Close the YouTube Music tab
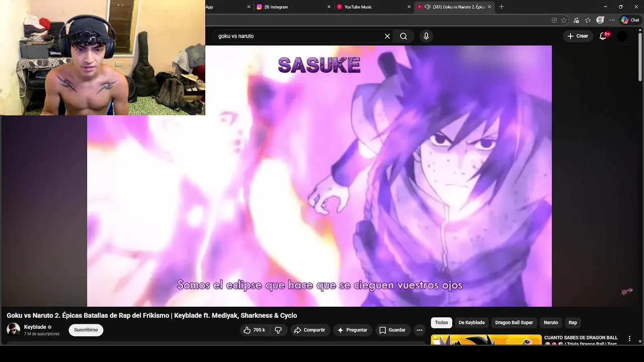 [409, 7]
